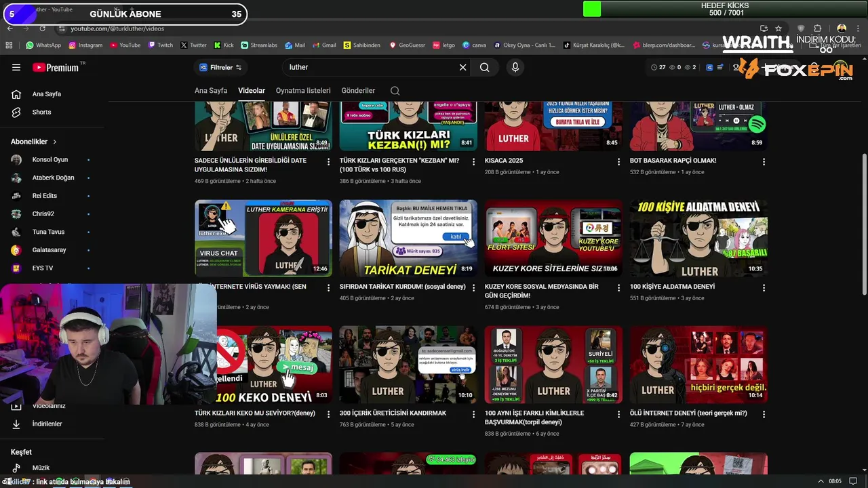Open the browser apps grid icon

click(9, 45)
